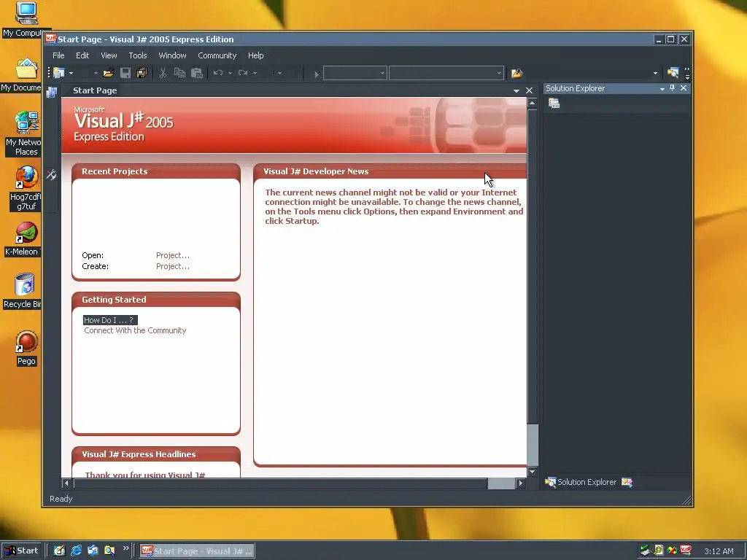Open the Properties wrench side tab icon
747x560 pixels.
pyautogui.click(x=52, y=175)
